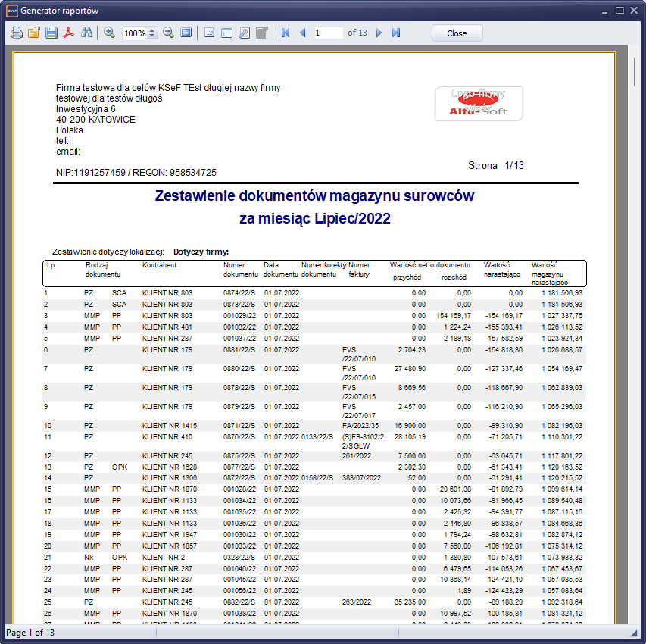Go to the next page
Viewport: 646px width, 644px height.
click(379, 33)
